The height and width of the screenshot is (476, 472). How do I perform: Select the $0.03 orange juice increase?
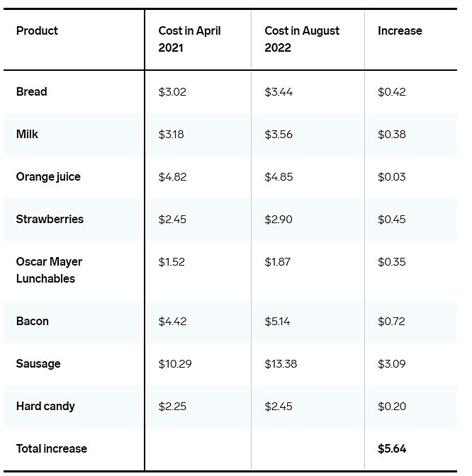coord(392,176)
